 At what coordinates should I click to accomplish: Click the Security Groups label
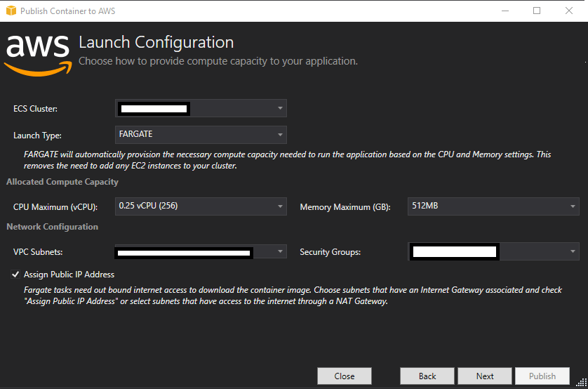[330, 252]
